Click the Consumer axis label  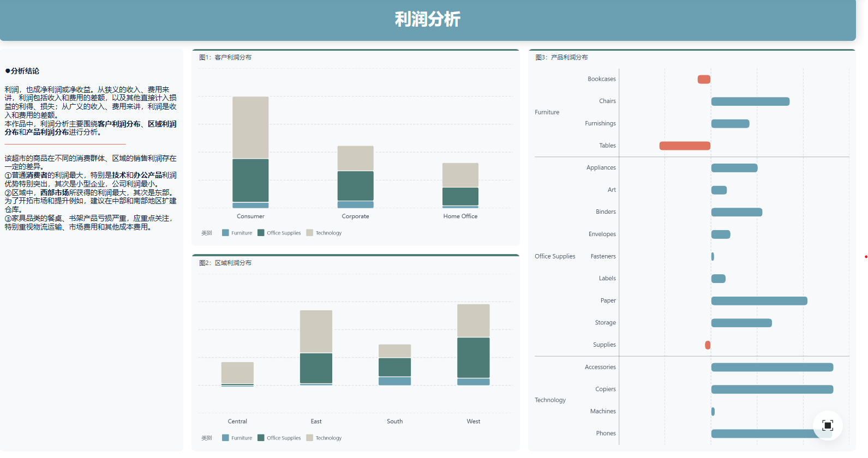[250, 216]
